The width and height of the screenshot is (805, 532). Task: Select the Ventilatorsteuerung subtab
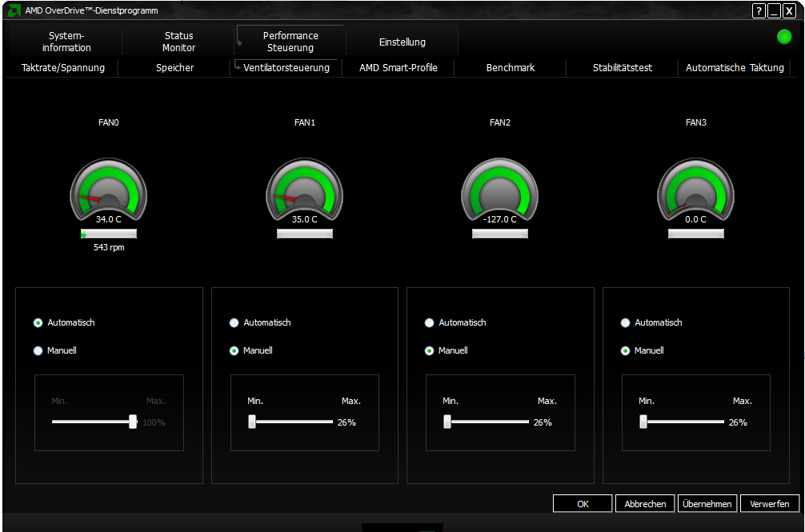286,68
